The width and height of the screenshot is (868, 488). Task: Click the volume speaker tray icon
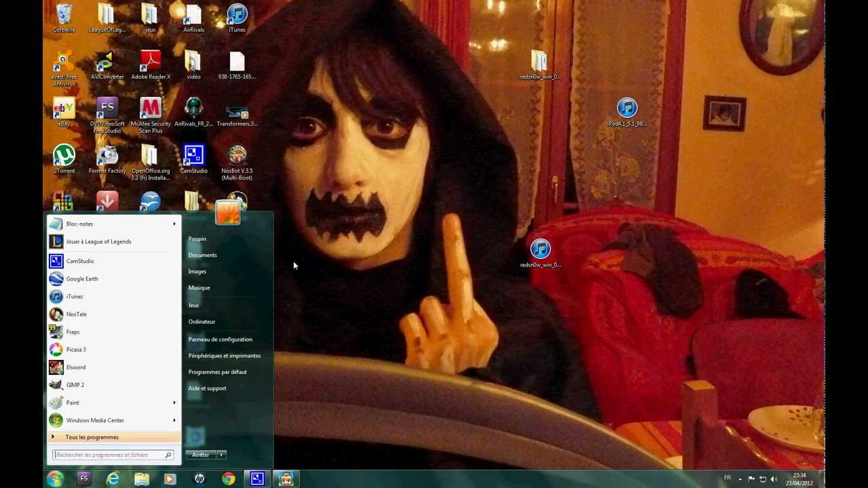tap(774, 479)
